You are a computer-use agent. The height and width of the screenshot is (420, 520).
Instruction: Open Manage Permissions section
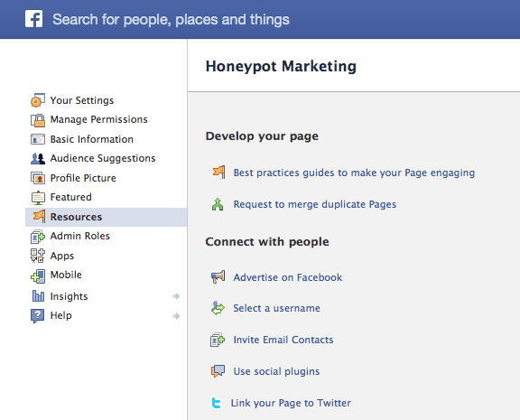click(x=98, y=119)
